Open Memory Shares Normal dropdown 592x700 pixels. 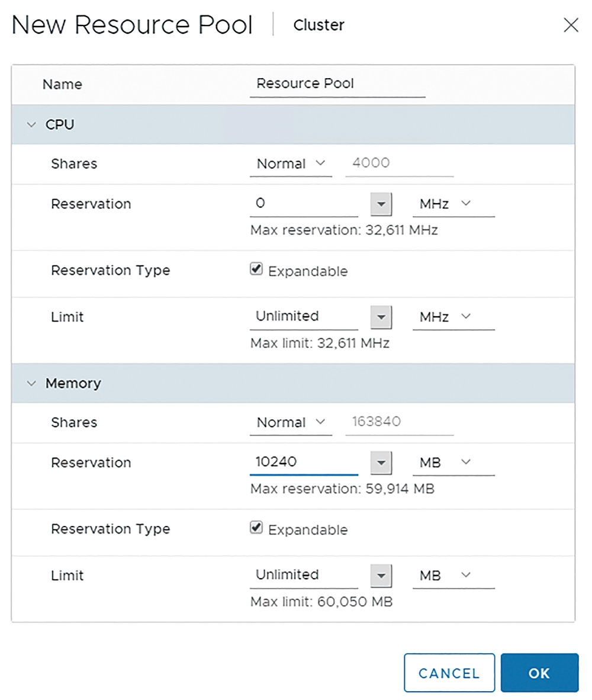coord(291,422)
